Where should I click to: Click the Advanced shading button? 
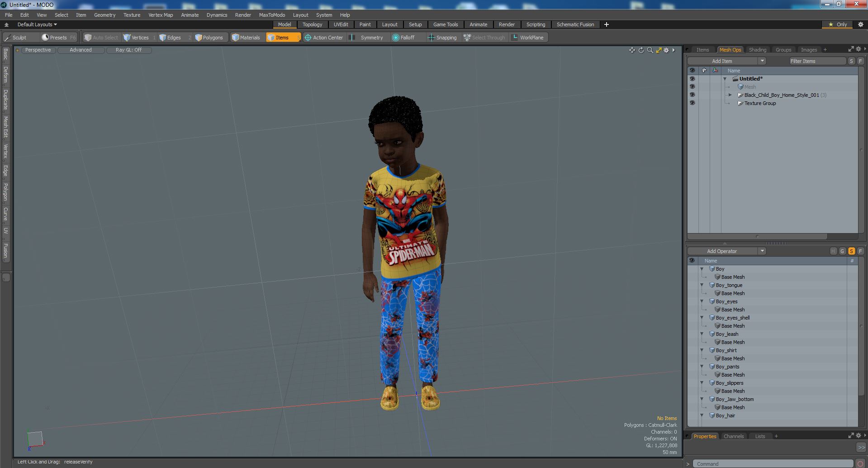coord(81,50)
